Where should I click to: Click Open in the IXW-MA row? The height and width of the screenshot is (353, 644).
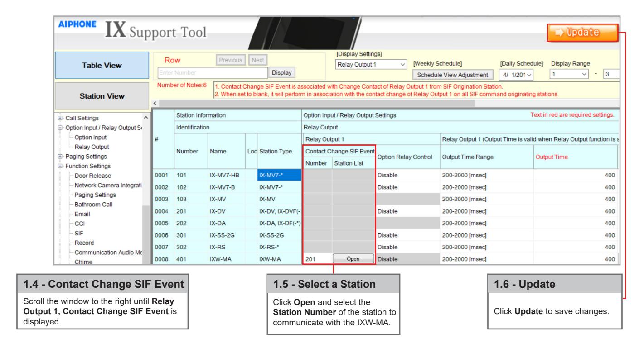(x=353, y=259)
